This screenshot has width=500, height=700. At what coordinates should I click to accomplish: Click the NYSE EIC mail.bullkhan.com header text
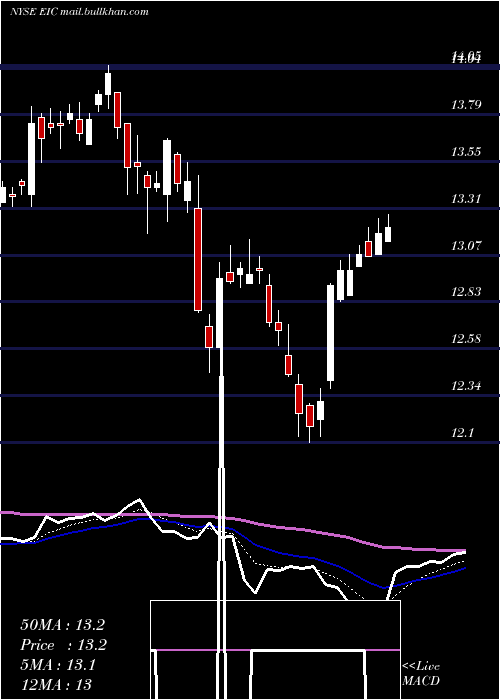pyautogui.click(x=79, y=12)
